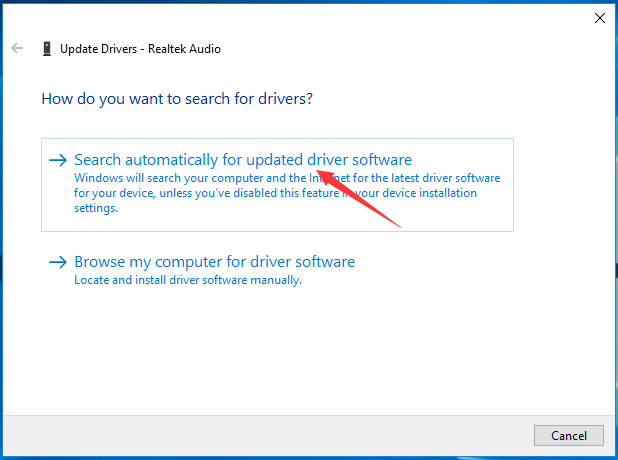This screenshot has width=618, height=460.
Task: Click the red annotation arrow's tail end
Action: tap(399, 226)
